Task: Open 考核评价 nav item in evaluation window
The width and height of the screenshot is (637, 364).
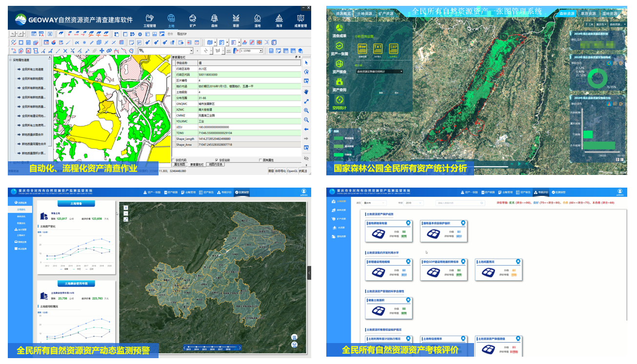Action: 541,192
